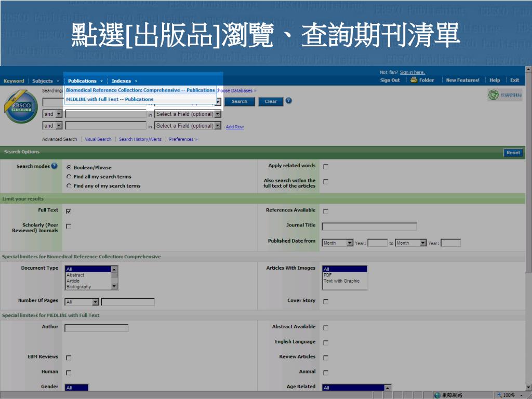Check Scholarly (Peer Reviewed) Journals
The width and height of the screenshot is (532, 399).
tap(69, 227)
